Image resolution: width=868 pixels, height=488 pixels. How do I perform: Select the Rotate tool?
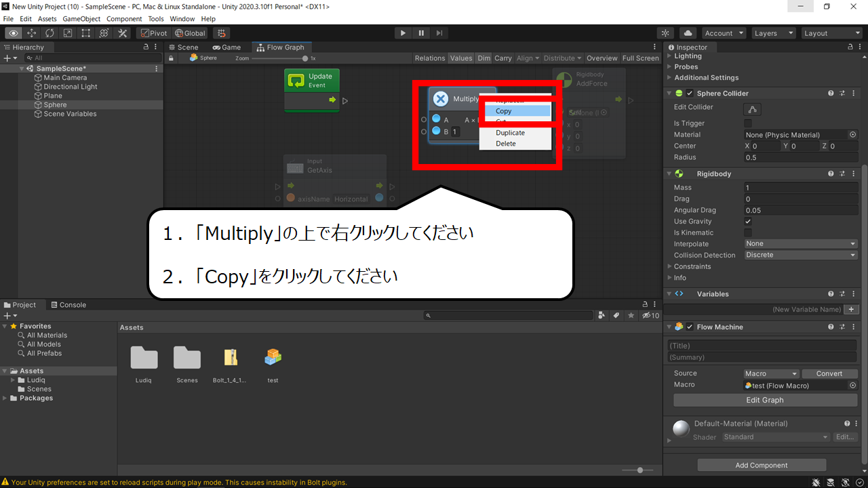coord(50,33)
